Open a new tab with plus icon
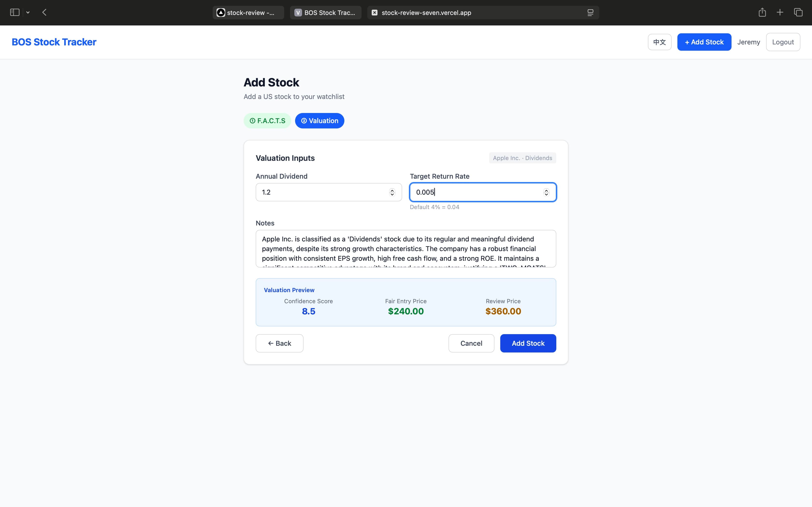 click(x=780, y=12)
